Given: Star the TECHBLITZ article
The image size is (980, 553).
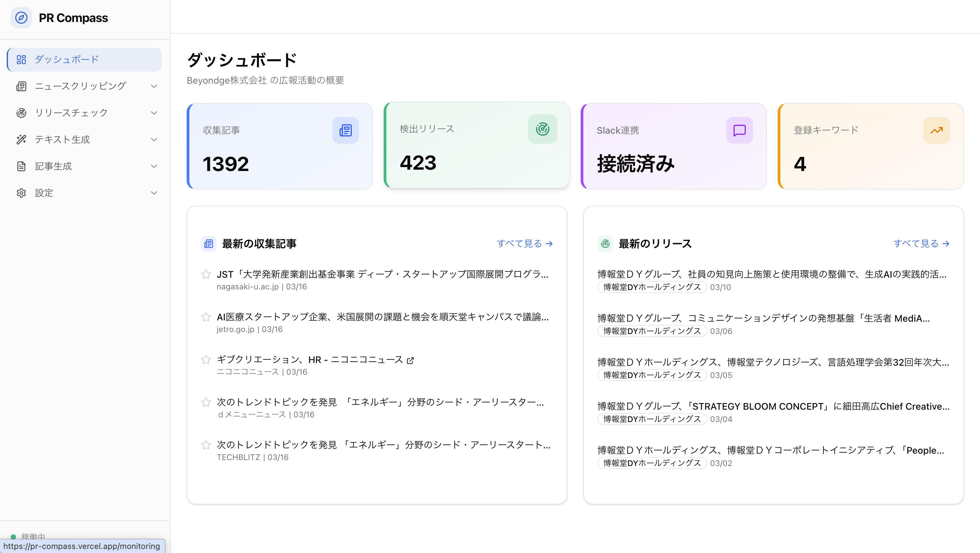Looking at the screenshot, I should tap(206, 445).
